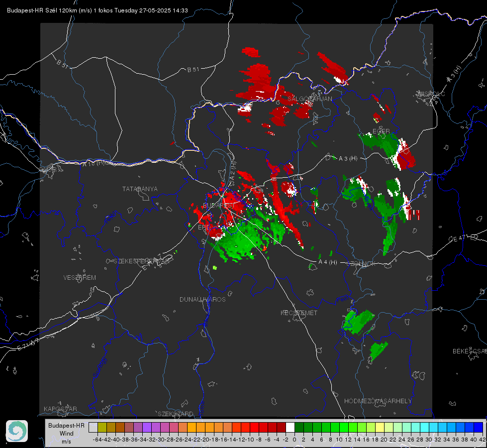
Task: Click the white swatch between -2 and 0
Action: 290,427
